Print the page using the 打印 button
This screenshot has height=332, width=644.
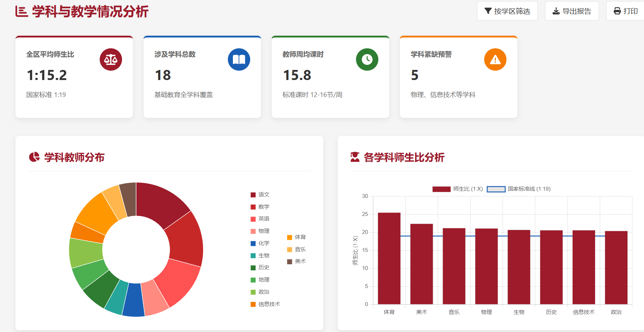(x=626, y=11)
